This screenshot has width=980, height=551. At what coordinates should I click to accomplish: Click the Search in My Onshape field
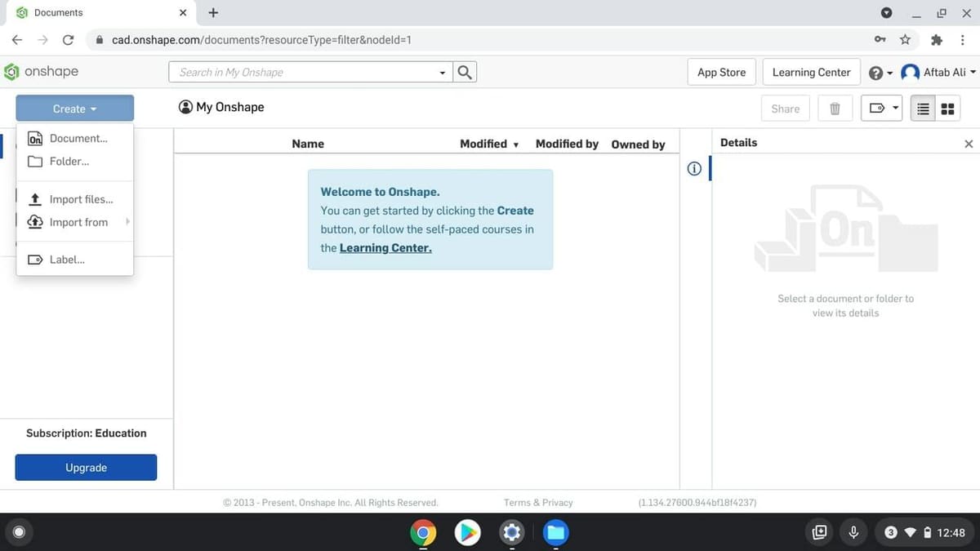pos(306,72)
